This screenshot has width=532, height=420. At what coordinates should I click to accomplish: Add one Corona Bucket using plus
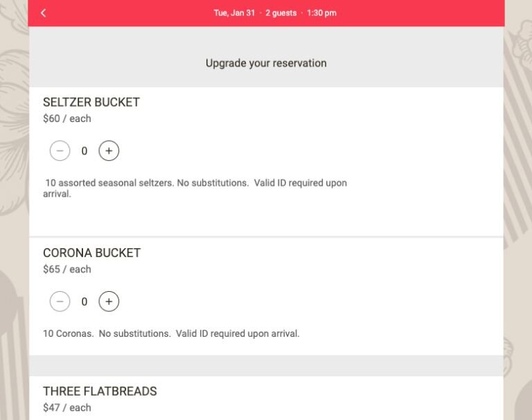(109, 301)
